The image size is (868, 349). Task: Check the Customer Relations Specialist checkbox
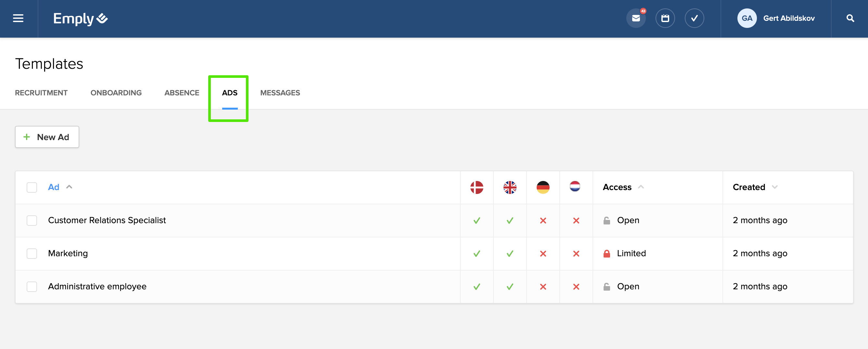coord(32,221)
